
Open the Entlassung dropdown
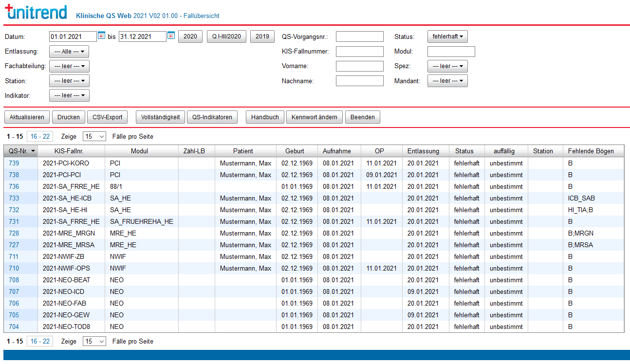point(69,52)
